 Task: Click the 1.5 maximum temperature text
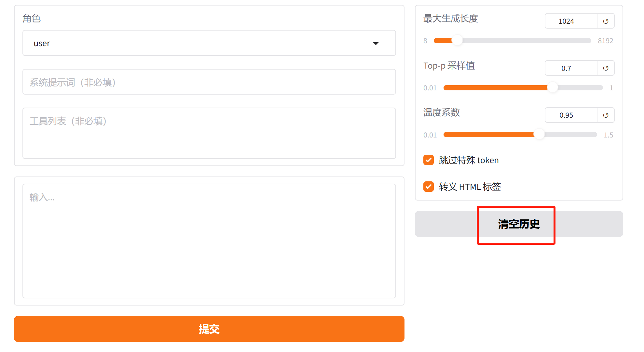click(x=608, y=135)
